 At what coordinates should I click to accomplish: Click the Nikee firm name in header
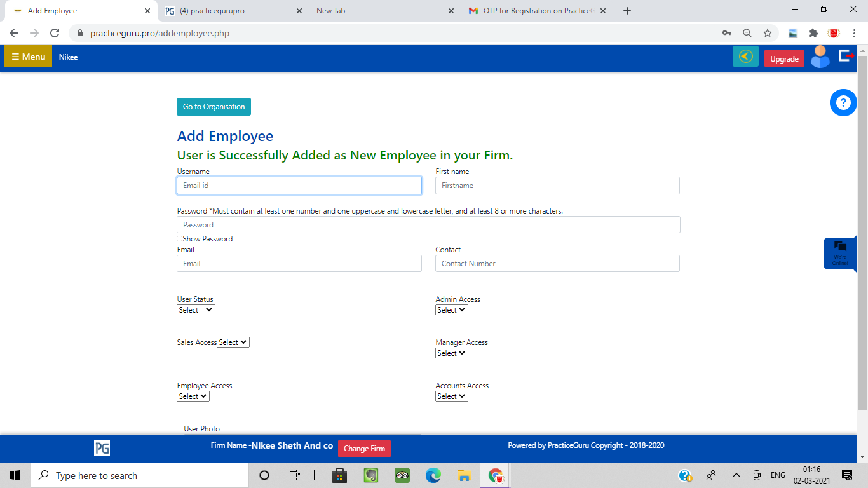click(68, 57)
